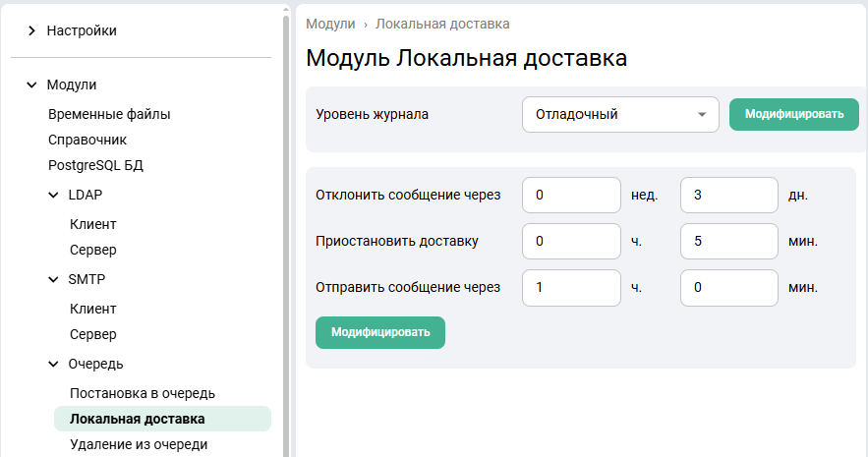Viewport: 868px width, 457px height.
Task: Collapse the Очередь tree node
Action: point(53,365)
